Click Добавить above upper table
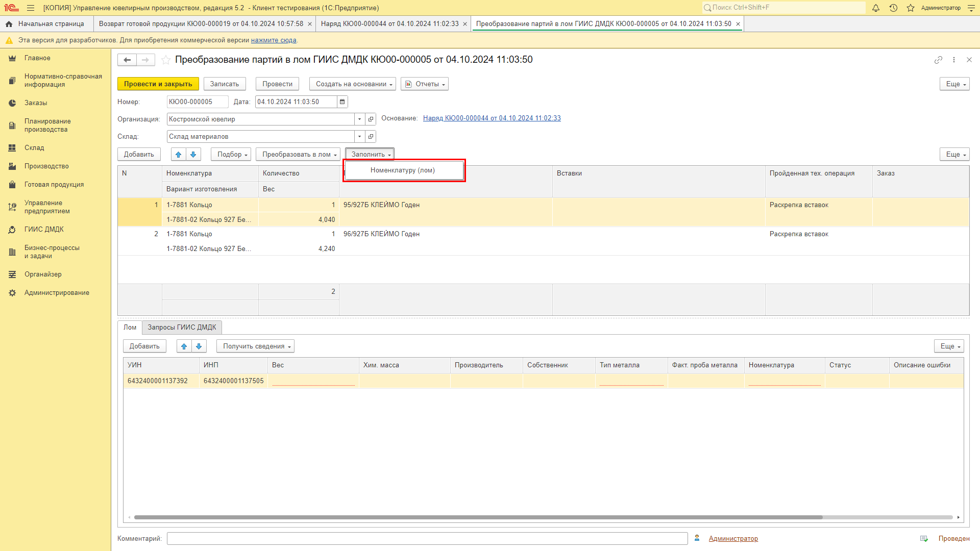Viewport: 980px width, 551px height. click(139, 155)
